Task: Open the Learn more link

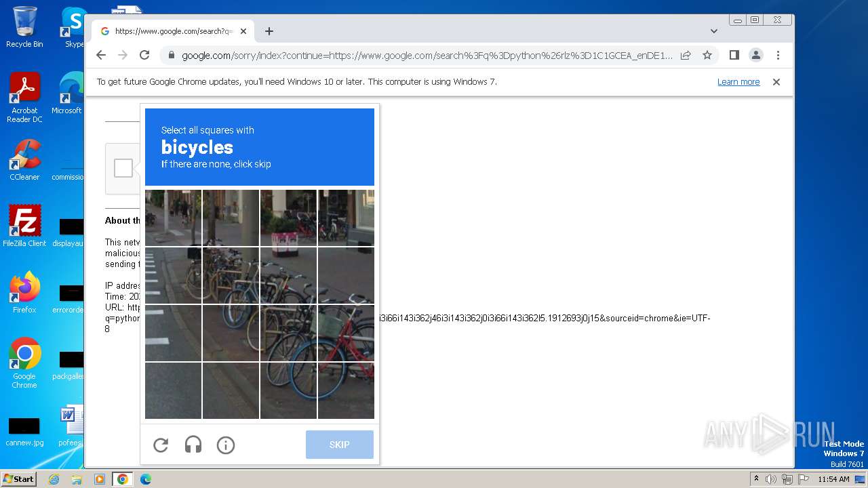Action: click(x=738, y=82)
